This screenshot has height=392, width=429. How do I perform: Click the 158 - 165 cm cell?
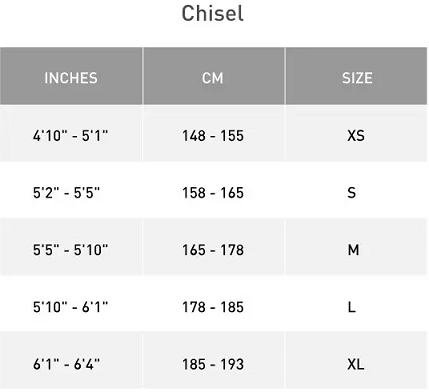click(x=214, y=190)
